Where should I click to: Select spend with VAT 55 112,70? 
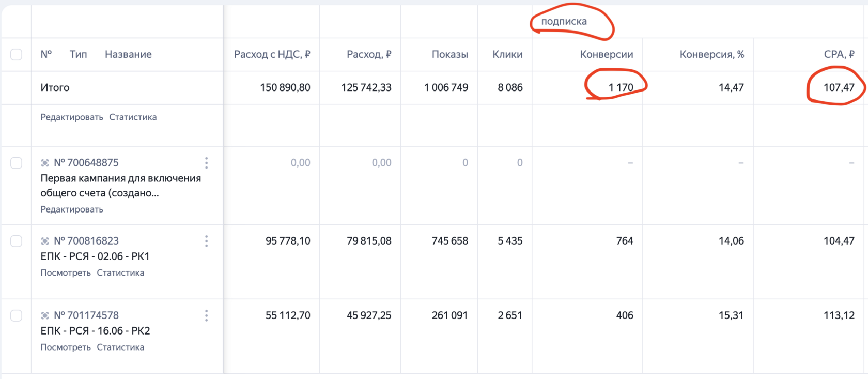288,315
